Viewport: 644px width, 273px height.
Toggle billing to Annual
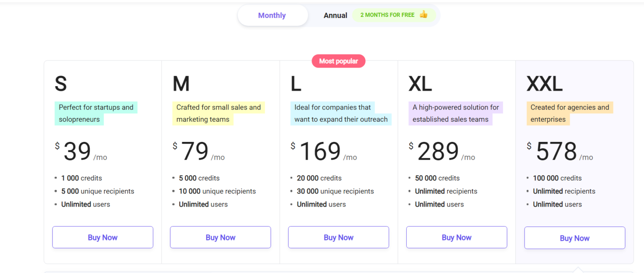tap(335, 15)
